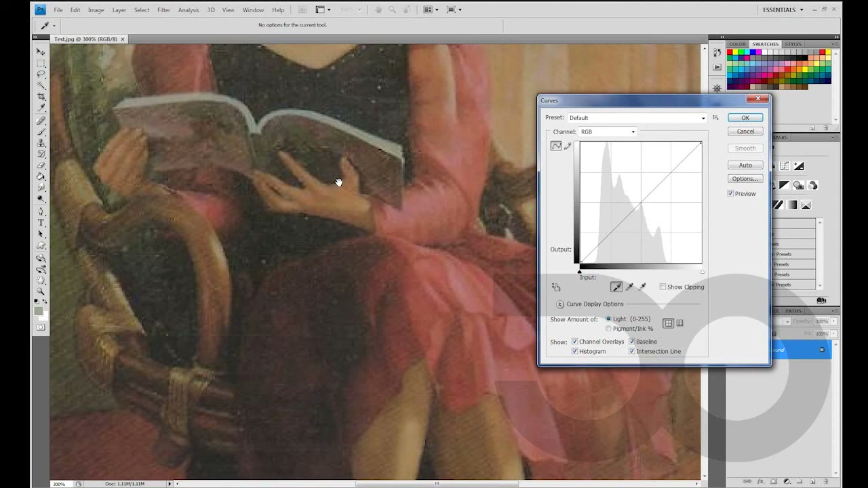The image size is (868, 488).
Task: Open the ESSENTIALS workspace dropdown
Action: [783, 9]
